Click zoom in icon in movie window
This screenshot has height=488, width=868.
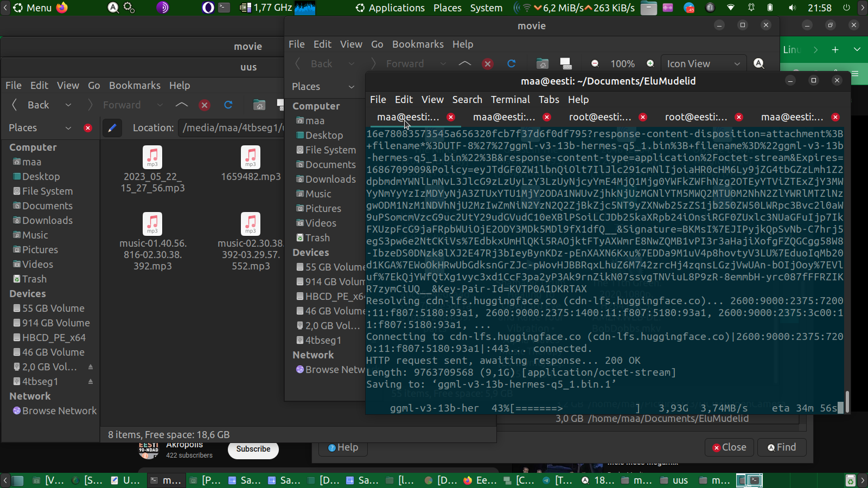[650, 64]
